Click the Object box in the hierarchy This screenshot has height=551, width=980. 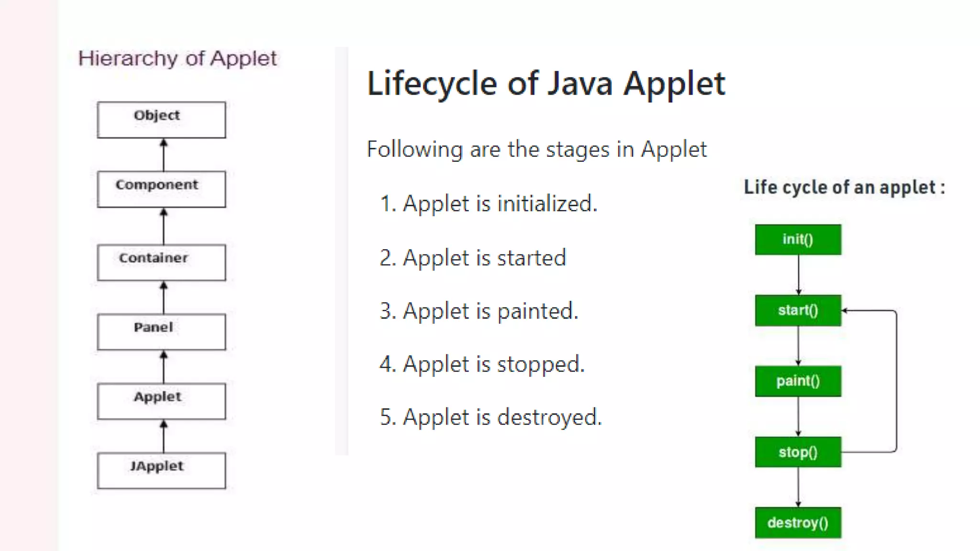pos(161,120)
